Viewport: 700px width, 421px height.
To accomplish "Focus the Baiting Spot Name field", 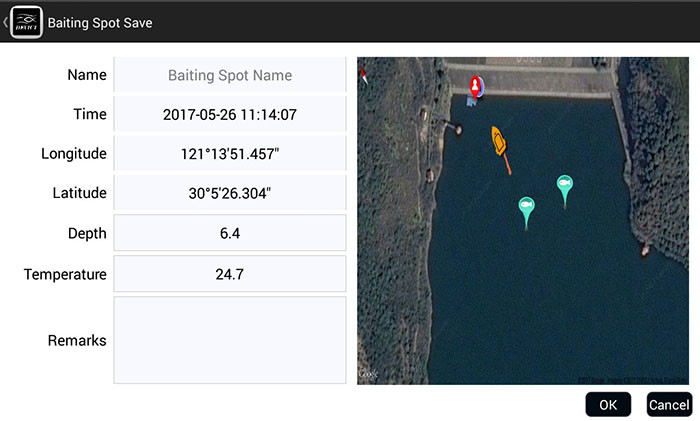I will pos(230,75).
